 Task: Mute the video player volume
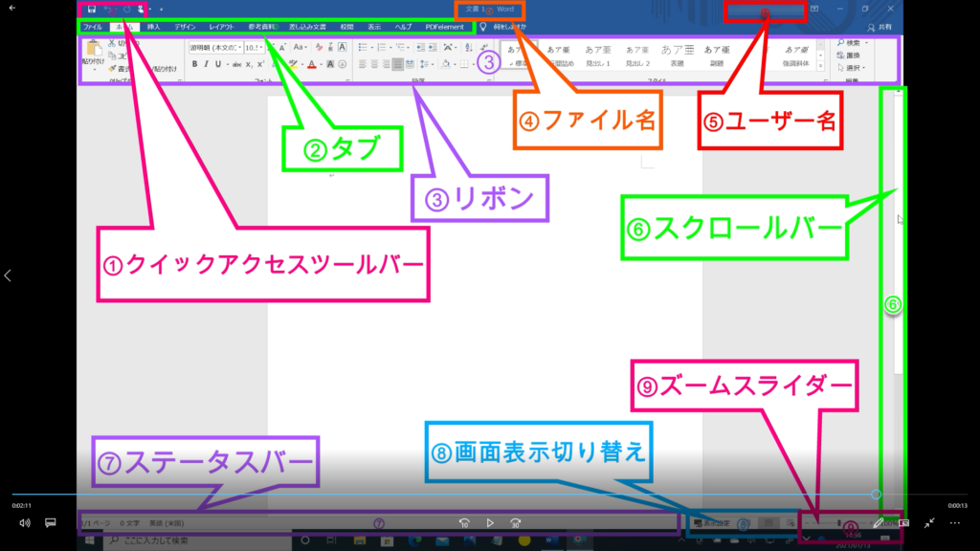tap(25, 523)
